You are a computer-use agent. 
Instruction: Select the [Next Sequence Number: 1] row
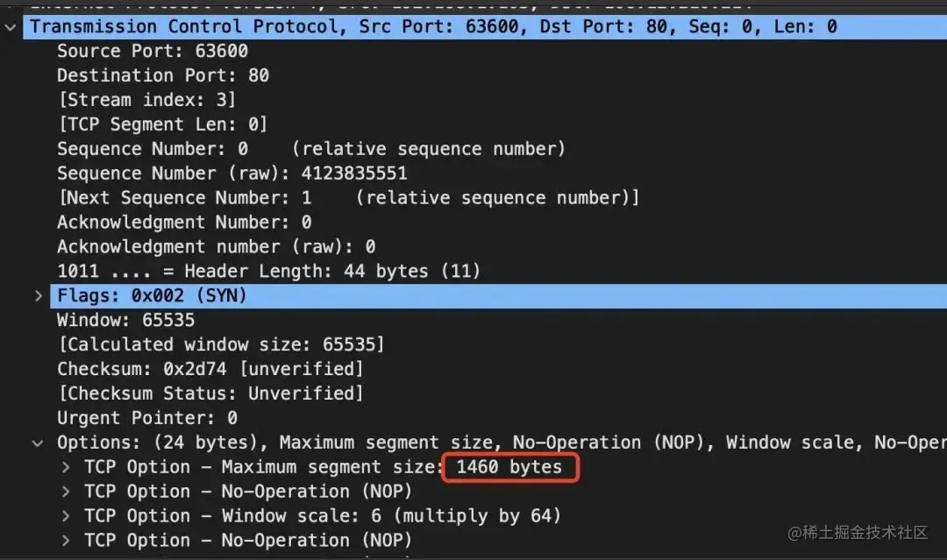(x=348, y=198)
